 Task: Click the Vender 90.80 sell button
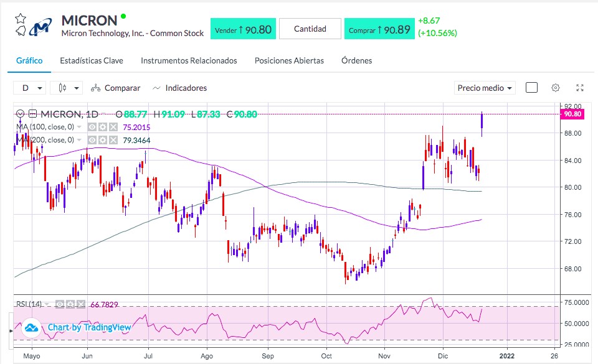[x=244, y=29]
